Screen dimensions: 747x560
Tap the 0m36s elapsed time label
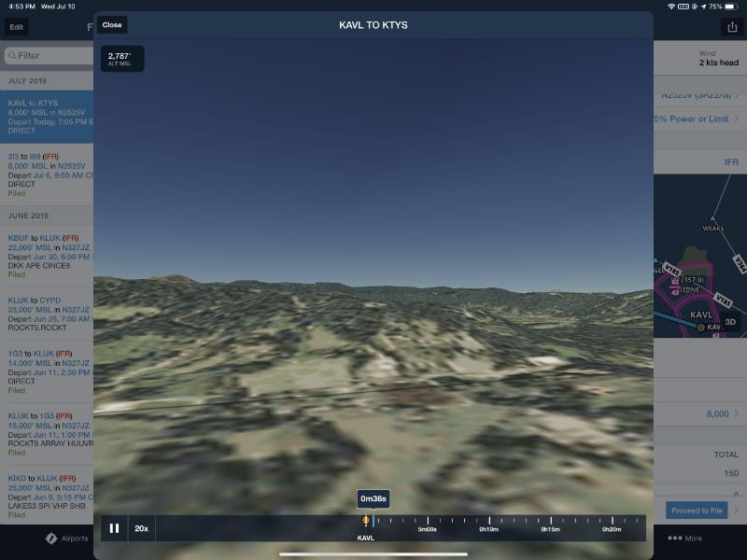tap(373, 498)
